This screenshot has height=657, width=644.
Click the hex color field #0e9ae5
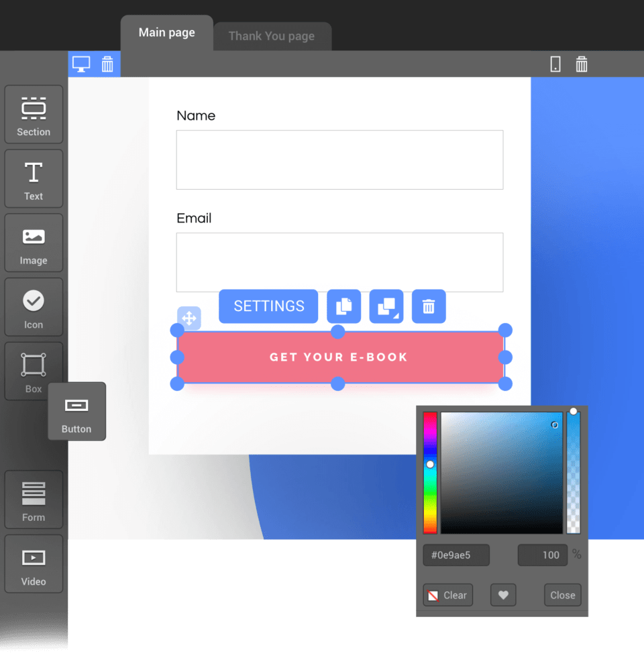(x=456, y=555)
